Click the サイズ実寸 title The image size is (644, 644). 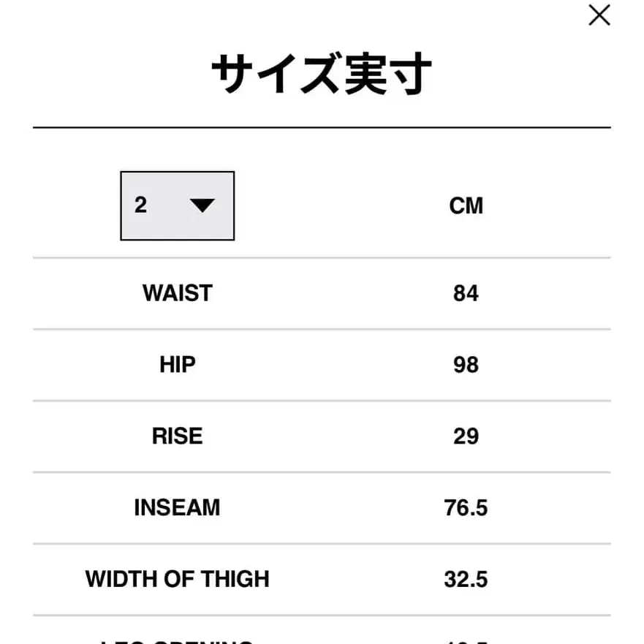tap(322, 73)
